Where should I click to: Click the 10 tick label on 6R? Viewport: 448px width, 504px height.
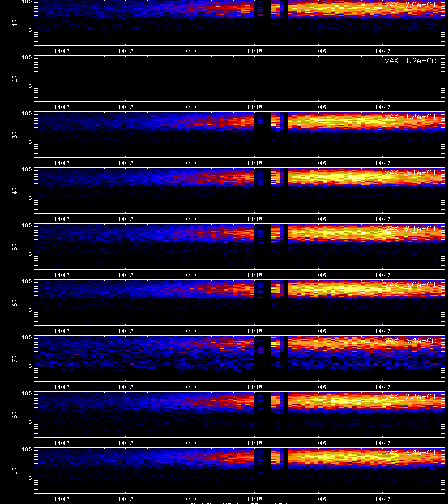click(29, 310)
